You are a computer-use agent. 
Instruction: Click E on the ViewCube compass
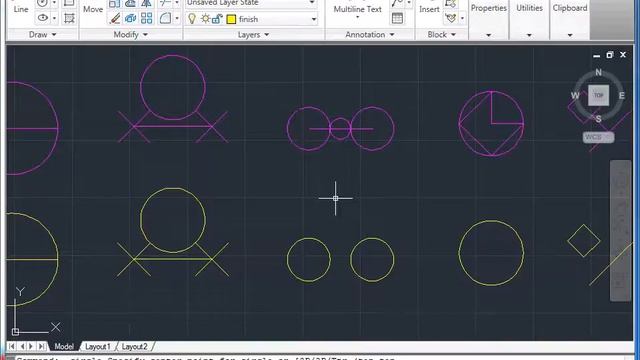pyautogui.click(x=621, y=96)
